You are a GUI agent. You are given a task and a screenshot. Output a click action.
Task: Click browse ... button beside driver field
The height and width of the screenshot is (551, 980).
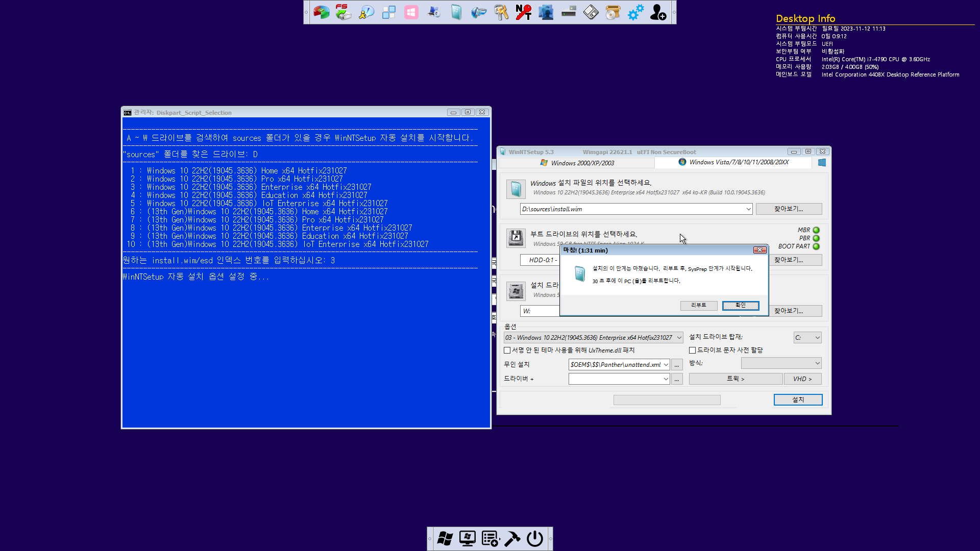[x=677, y=379]
